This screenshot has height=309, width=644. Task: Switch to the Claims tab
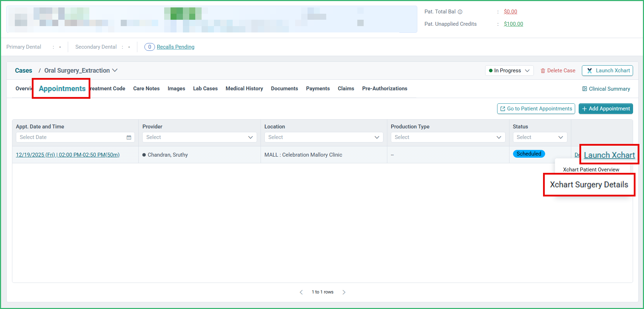tap(346, 89)
